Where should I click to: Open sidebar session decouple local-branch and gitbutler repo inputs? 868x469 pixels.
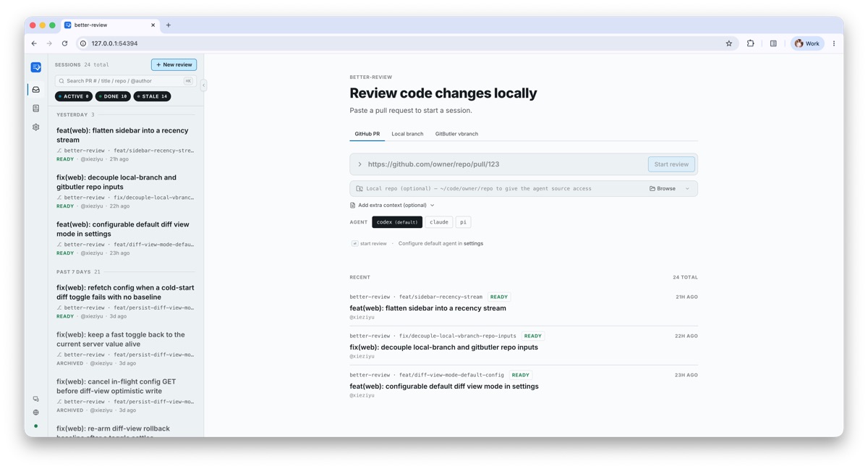coord(125,191)
